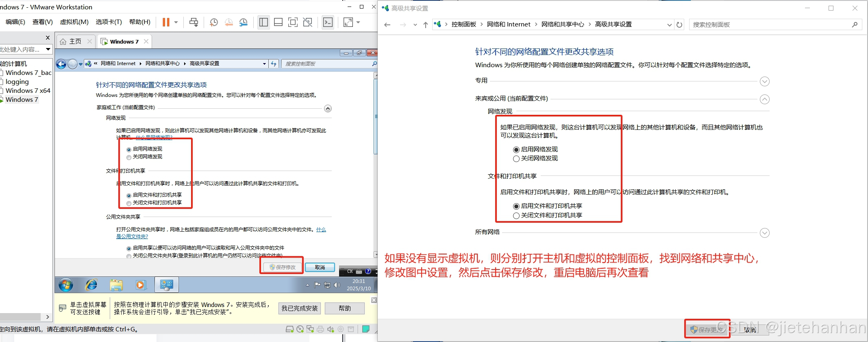Click refresh arrows in Win7 address bar

(274, 64)
